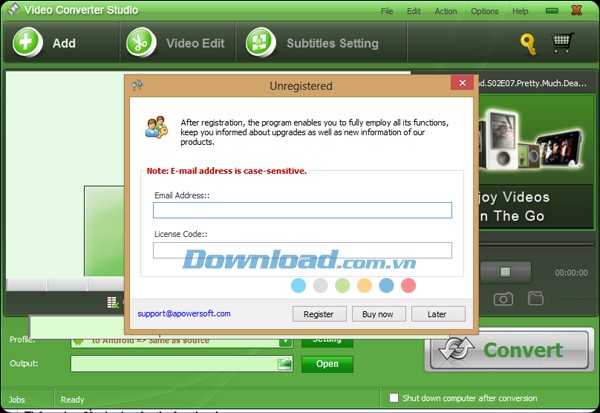The image size is (600, 413).
Task: Click the Add file plus icon
Action: point(27,43)
